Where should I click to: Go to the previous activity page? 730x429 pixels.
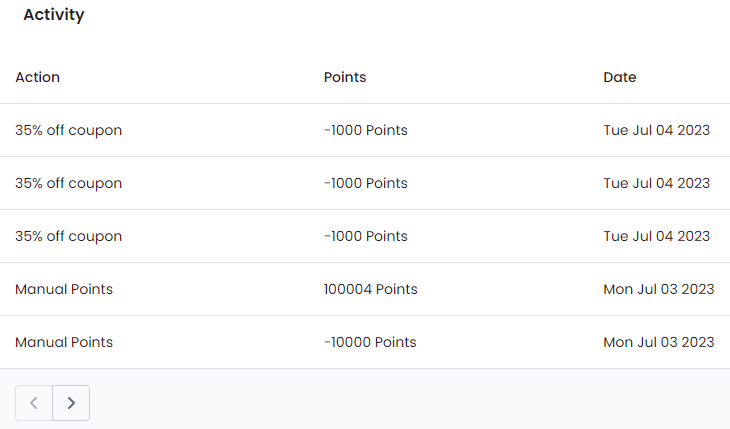(x=34, y=403)
